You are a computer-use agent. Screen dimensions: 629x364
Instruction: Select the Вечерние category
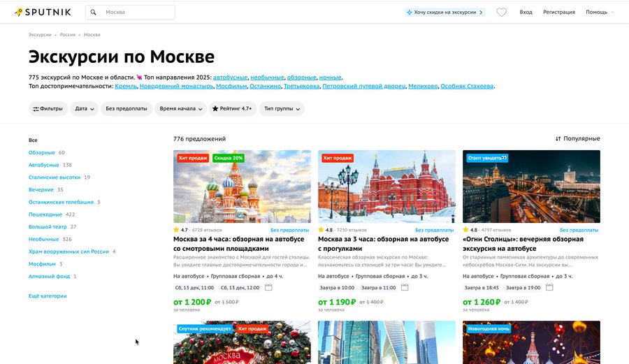pyautogui.click(x=41, y=189)
